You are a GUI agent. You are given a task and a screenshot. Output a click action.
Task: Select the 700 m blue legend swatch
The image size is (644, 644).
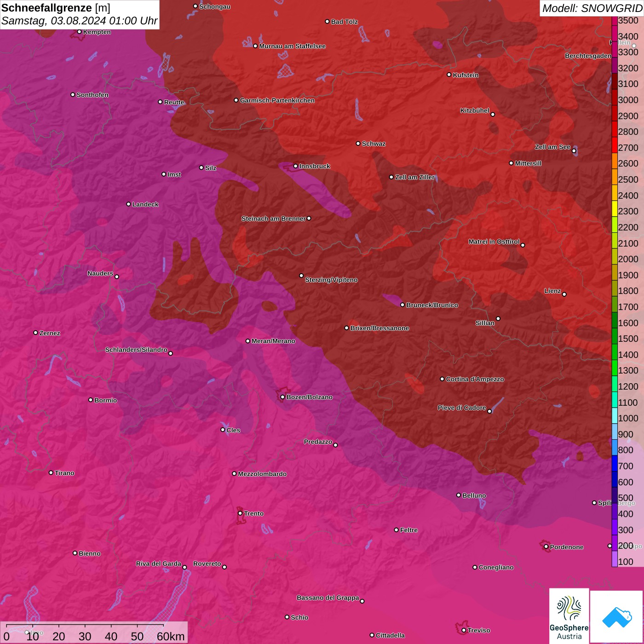click(615, 464)
